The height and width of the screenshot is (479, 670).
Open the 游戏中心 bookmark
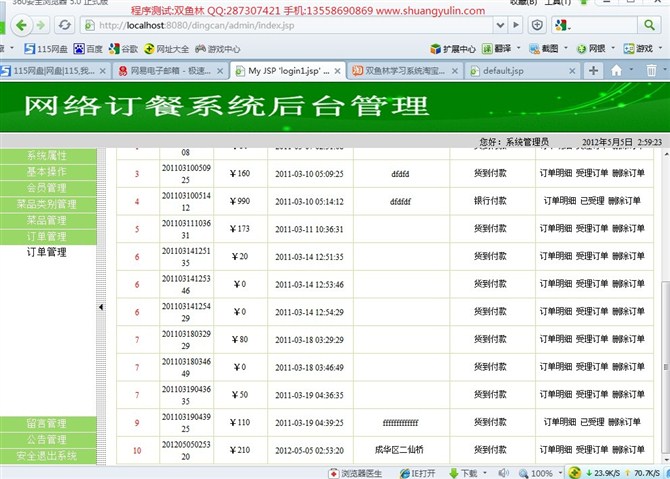coord(217,49)
